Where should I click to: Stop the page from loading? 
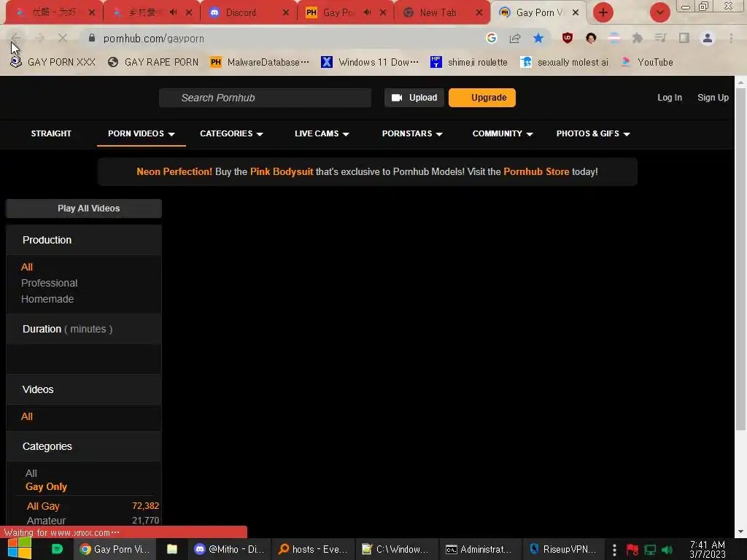coord(63,38)
